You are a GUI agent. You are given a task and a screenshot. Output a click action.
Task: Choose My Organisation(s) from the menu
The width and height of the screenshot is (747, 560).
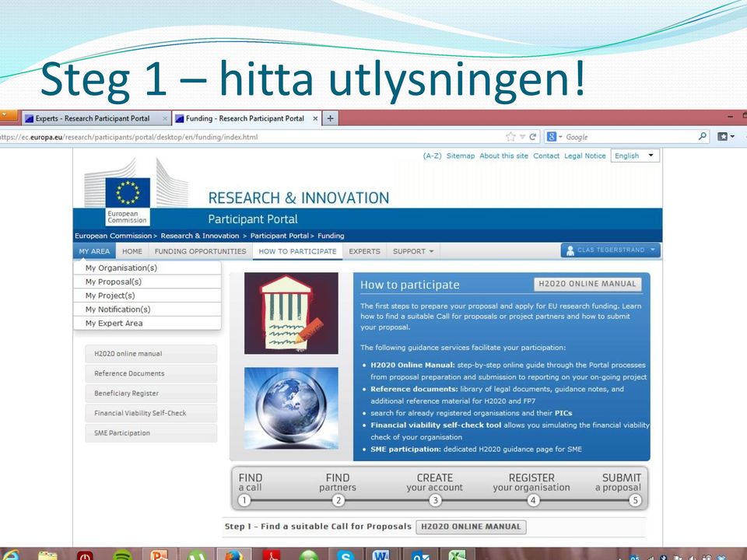[x=147, y=268]
